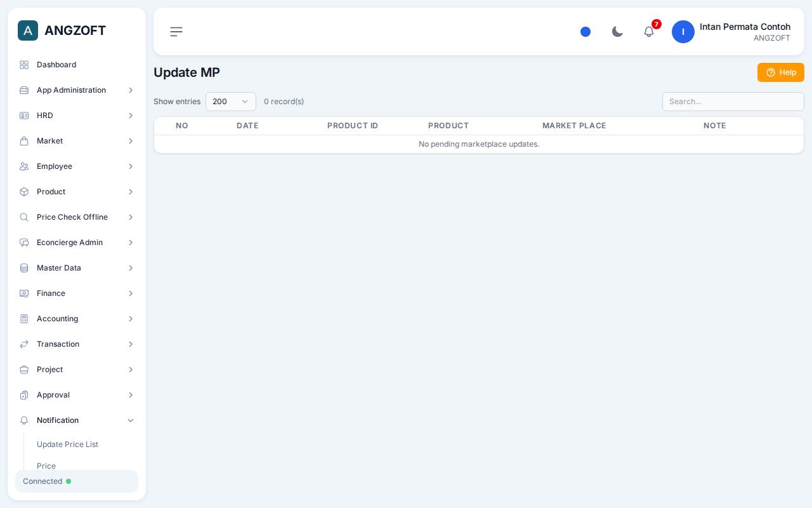Image resolution: width=812 pixels, height=508 pixels.
Task: Click the orange Help button
Action: coord(781,72)
